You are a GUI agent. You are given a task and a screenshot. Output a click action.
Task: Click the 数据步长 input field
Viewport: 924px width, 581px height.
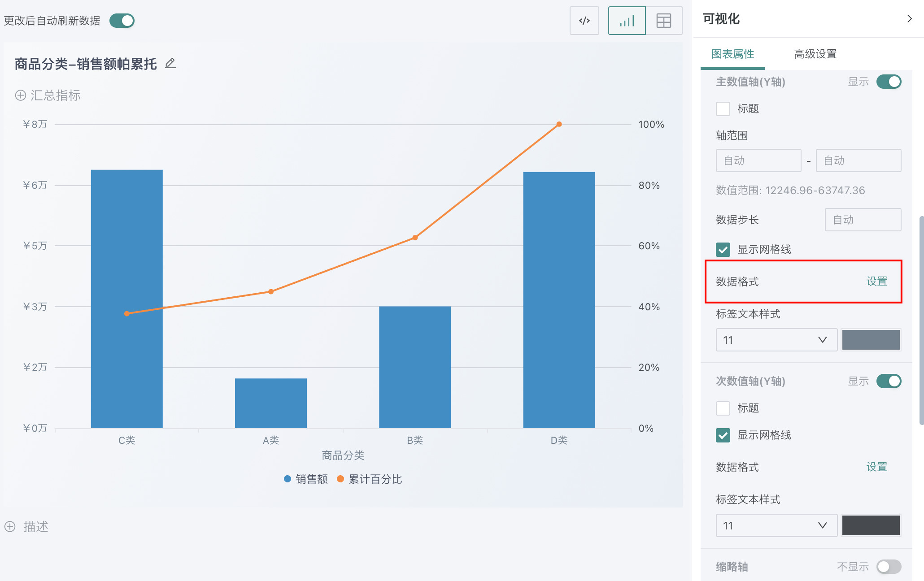(863, 220)
